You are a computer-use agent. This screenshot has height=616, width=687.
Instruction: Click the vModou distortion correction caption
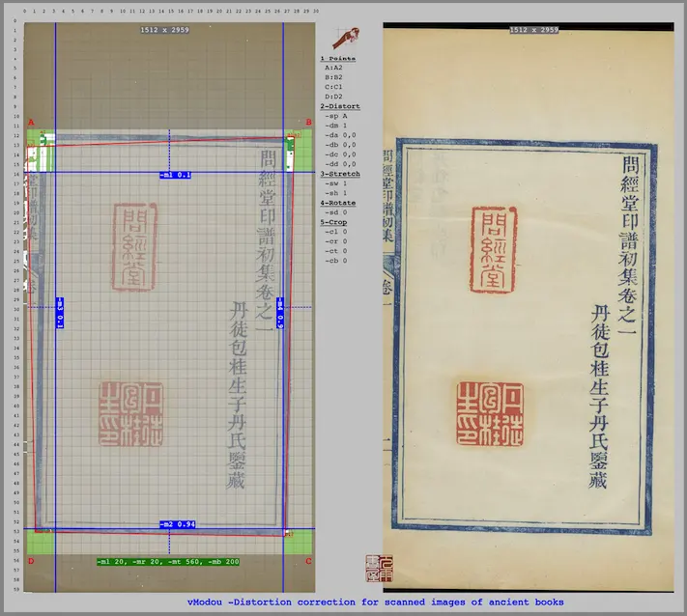click(x=376, y=602)
